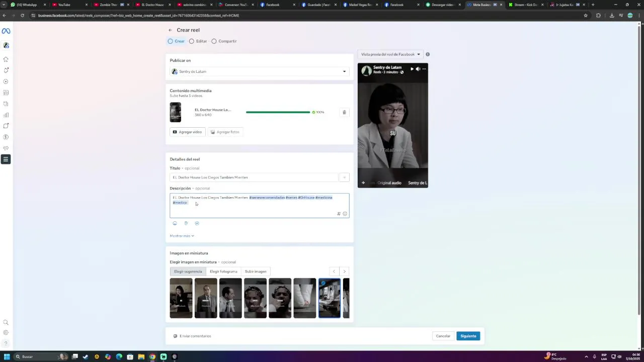The image size is (644, 362).
Task: Open Vista previa del reel de Facebook dropdown
Action: click(390, 54)
